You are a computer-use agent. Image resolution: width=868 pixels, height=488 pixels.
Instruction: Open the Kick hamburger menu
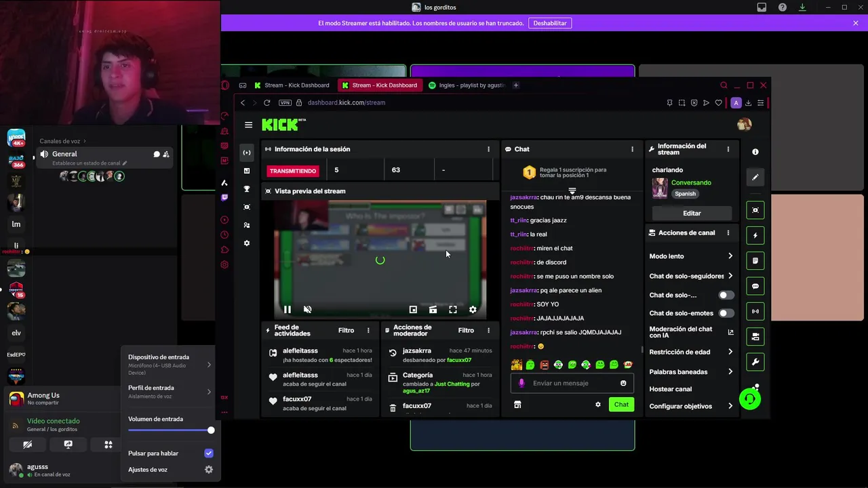point(248,125)
